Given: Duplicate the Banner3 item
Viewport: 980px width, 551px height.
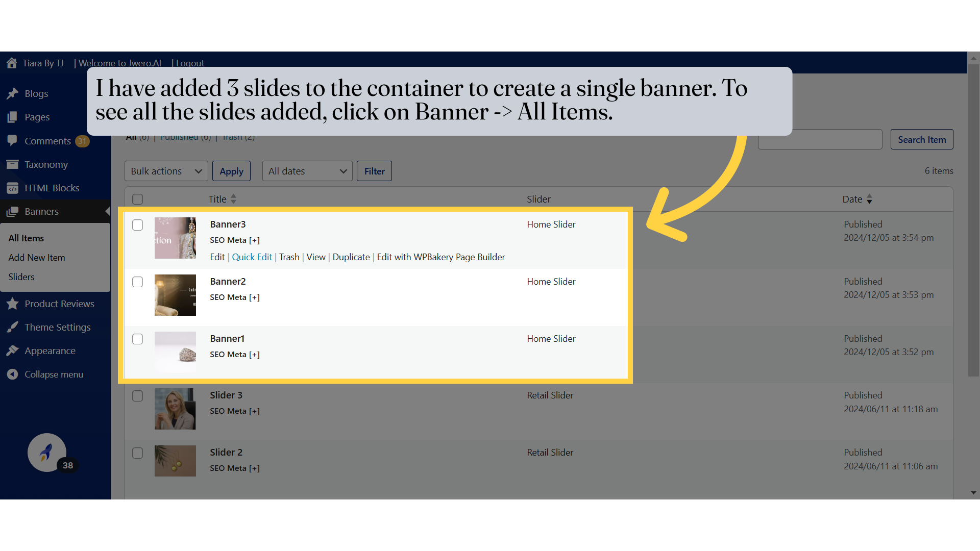Looking at the screenshot, I should click(351, 257).
